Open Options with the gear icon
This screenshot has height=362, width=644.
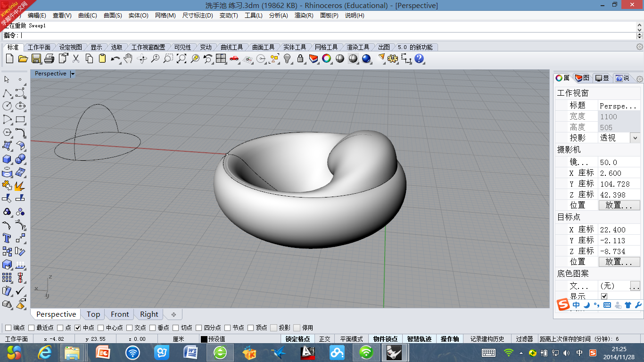(393, 58)
